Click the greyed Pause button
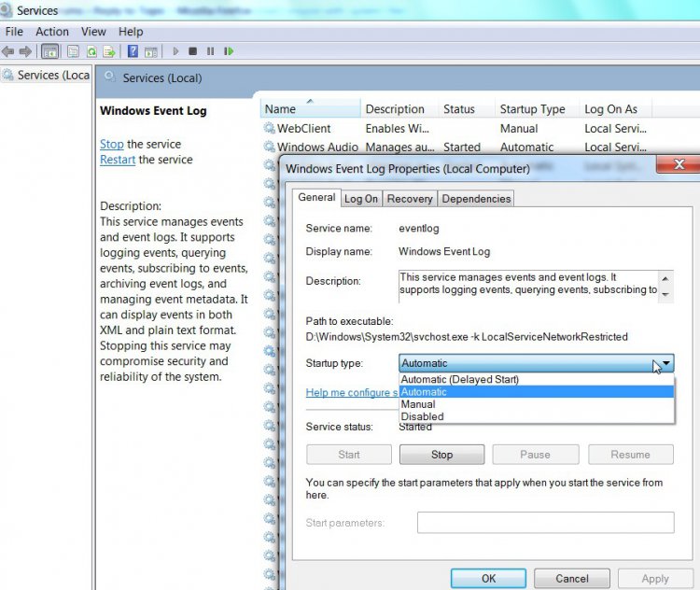700x590 pixels. 536,455
